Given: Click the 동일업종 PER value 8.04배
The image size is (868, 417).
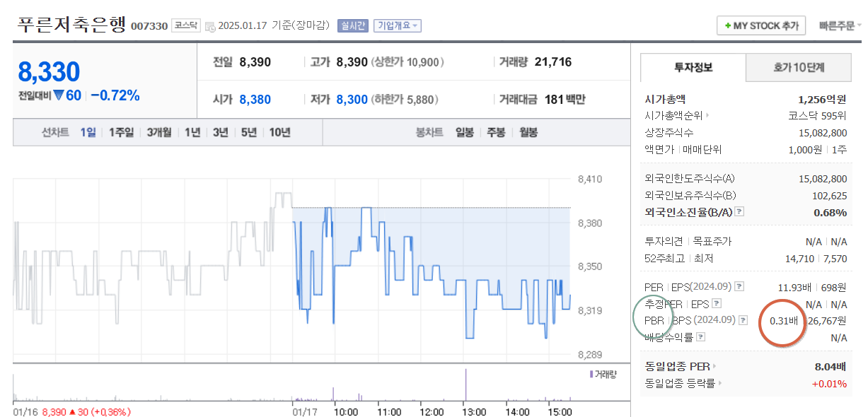Looking at the screenshot, I should click(831, 366).
